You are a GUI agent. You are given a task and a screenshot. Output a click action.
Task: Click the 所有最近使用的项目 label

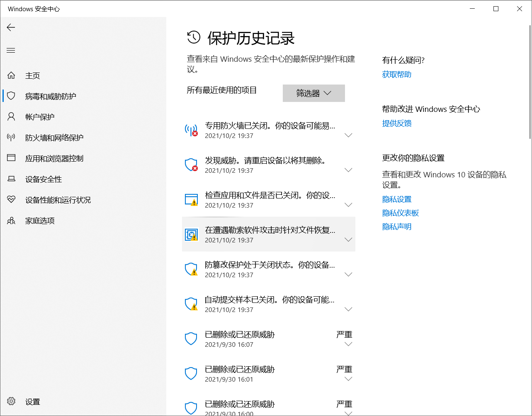(222, 90)
